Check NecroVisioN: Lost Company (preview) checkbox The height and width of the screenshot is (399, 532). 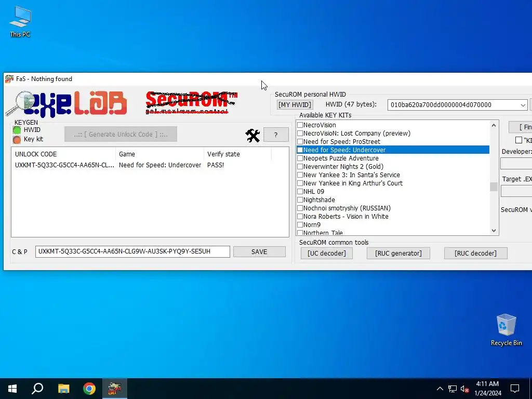(x=300, y=134)
